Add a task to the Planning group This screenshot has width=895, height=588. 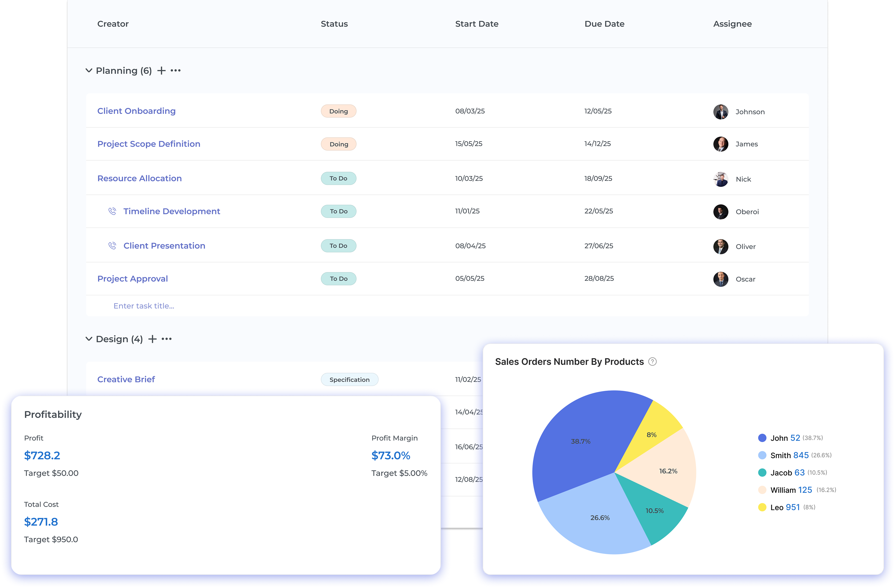point(161,70)
